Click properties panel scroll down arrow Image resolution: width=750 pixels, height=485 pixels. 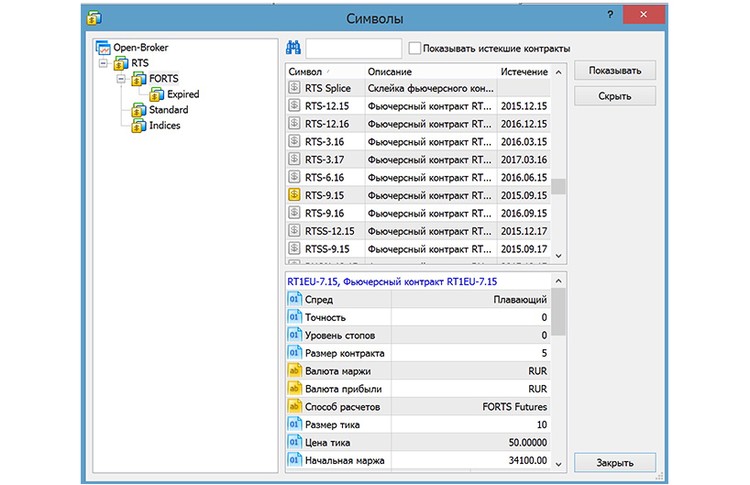[558, 464]
